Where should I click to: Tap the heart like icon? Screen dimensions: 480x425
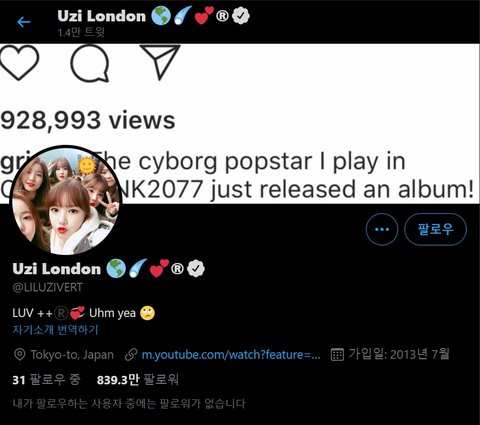pyautogui.click(x=19, y=62)
